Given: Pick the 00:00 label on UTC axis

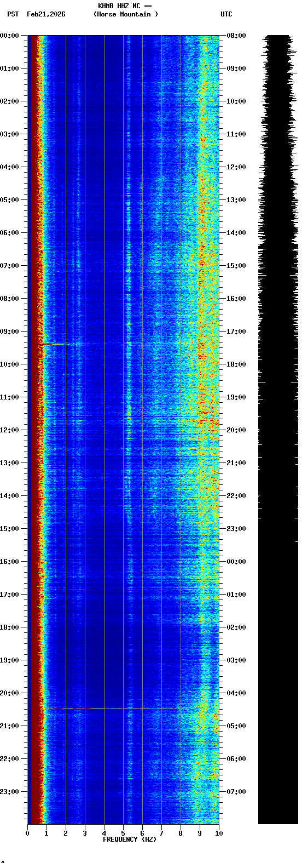Looking at the screenshot, I should tap(236, 562).
